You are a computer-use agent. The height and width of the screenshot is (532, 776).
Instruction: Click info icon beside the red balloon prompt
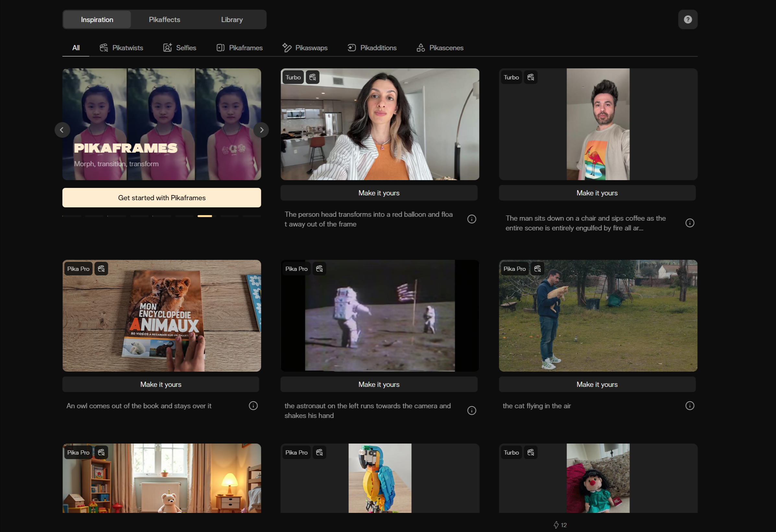[472, 219]
